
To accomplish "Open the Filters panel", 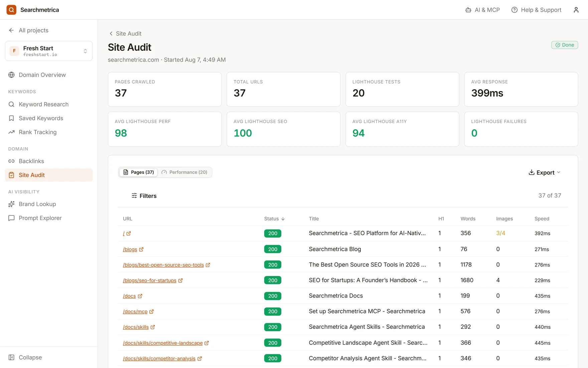I will pos(144,196).
